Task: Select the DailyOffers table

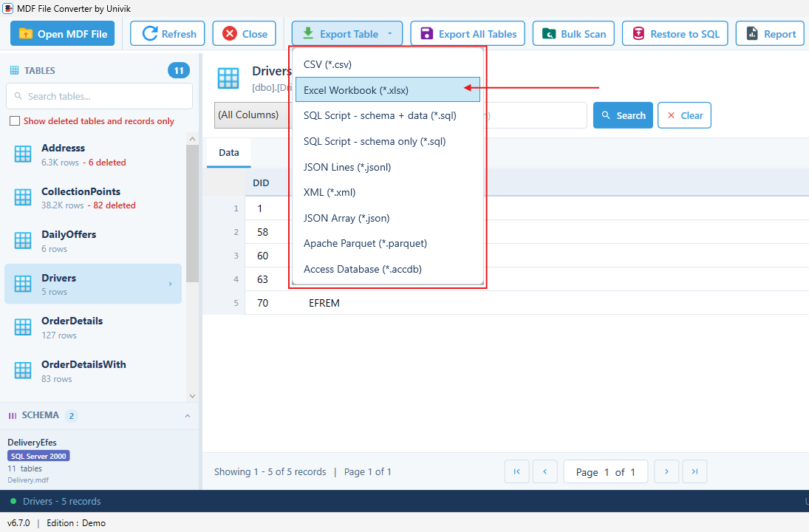Action: coord(93,242)
